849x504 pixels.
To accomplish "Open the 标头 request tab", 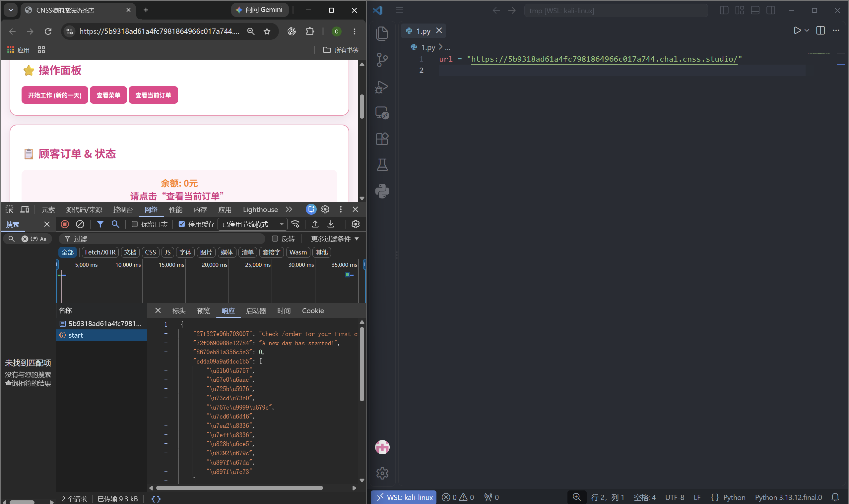I will pos(179,311).
